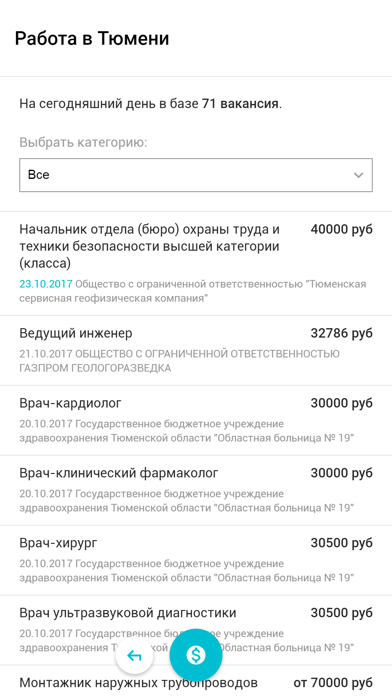Tap the back arrow floating button
392x696 pixels.
click(134, 655)
